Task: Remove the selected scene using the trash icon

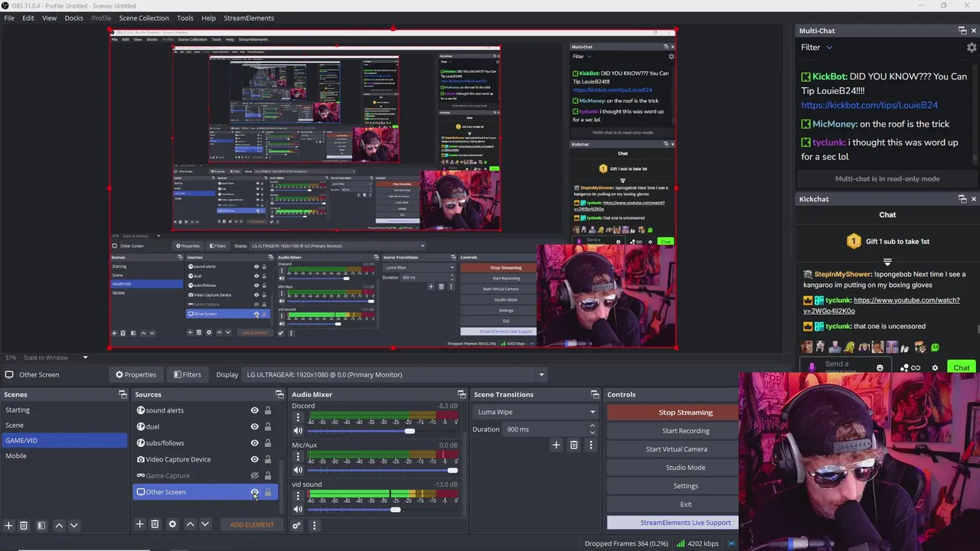Action: click(x=24, y=525)
